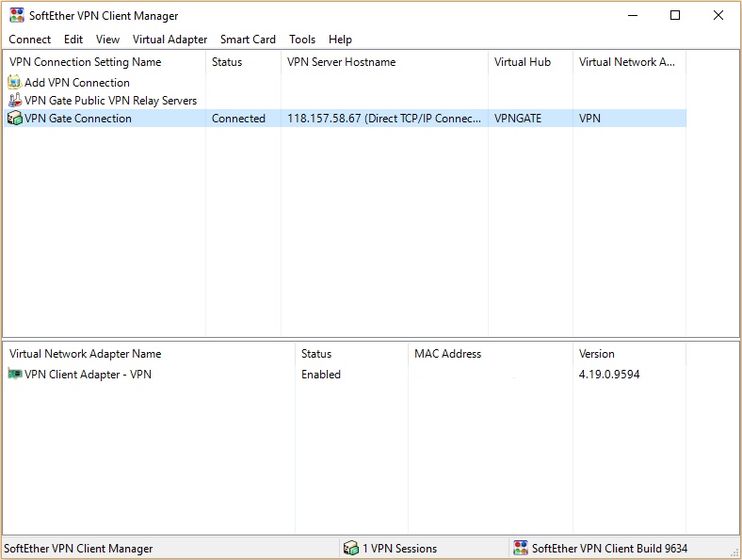This screenshot has height=560, width=742.
Task: Click the VPN Client Adapter network card icon
Action: [15, 375]
